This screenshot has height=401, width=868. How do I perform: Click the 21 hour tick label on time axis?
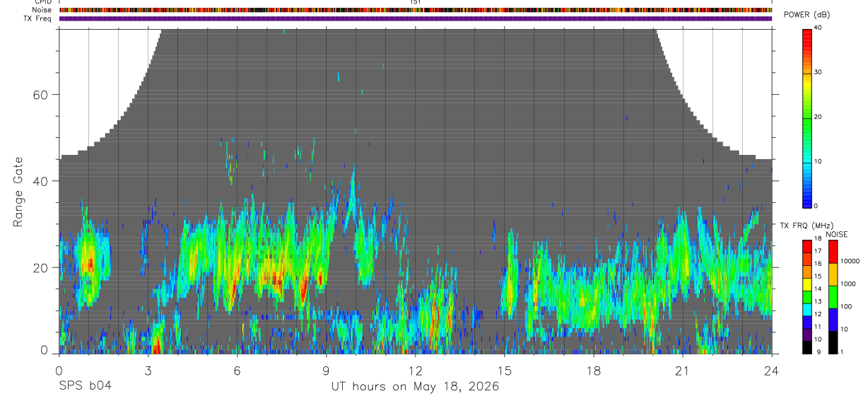coord(683,371)
